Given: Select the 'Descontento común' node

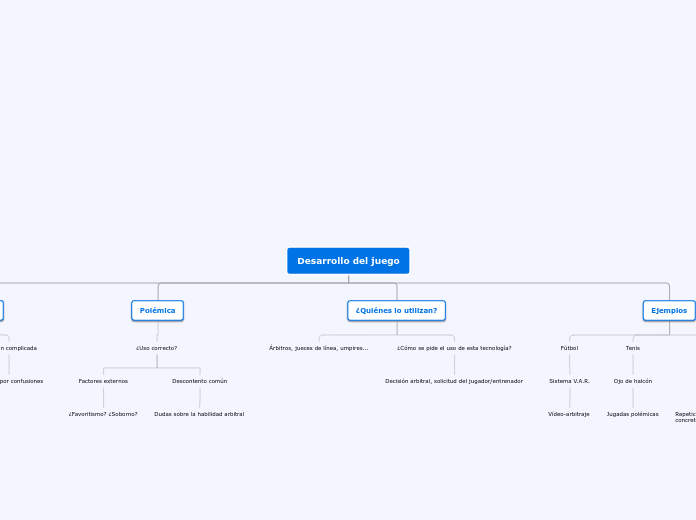Looking at the screenshot, I should (x=200, y=381).
